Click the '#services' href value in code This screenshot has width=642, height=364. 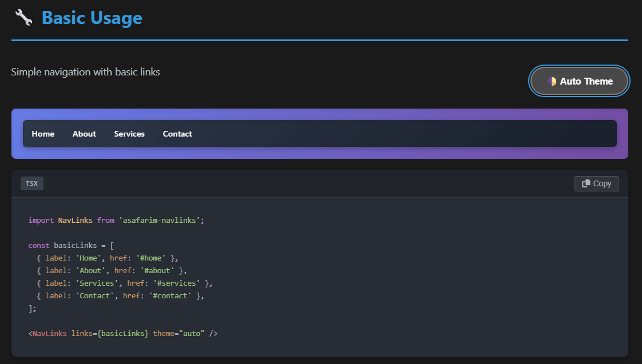click(176, 283)
